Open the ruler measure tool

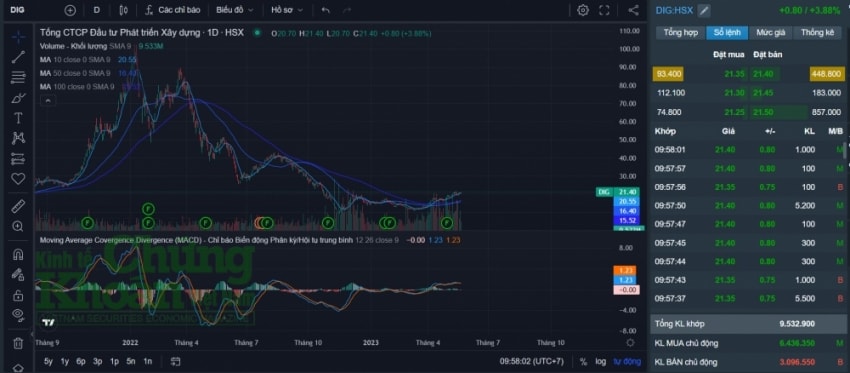tap(18, 206)
